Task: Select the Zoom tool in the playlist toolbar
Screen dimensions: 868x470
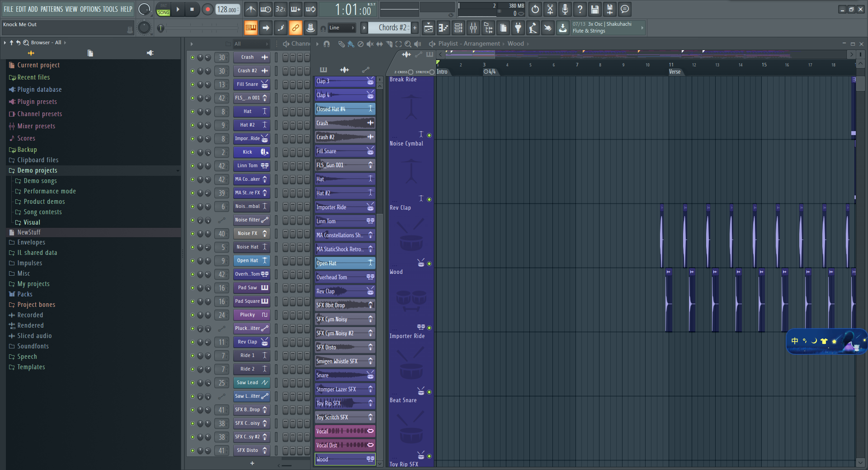Action: pos(408,44)
